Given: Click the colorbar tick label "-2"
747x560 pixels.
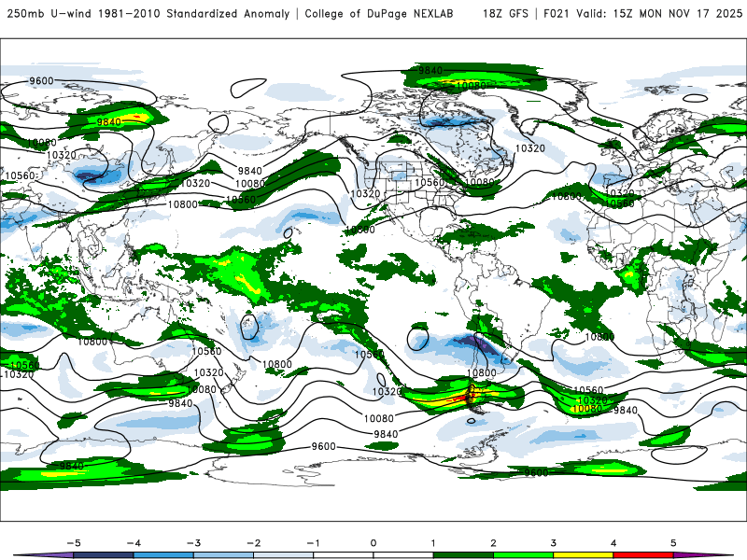Looking at the screenshot, I should point(253,543).
